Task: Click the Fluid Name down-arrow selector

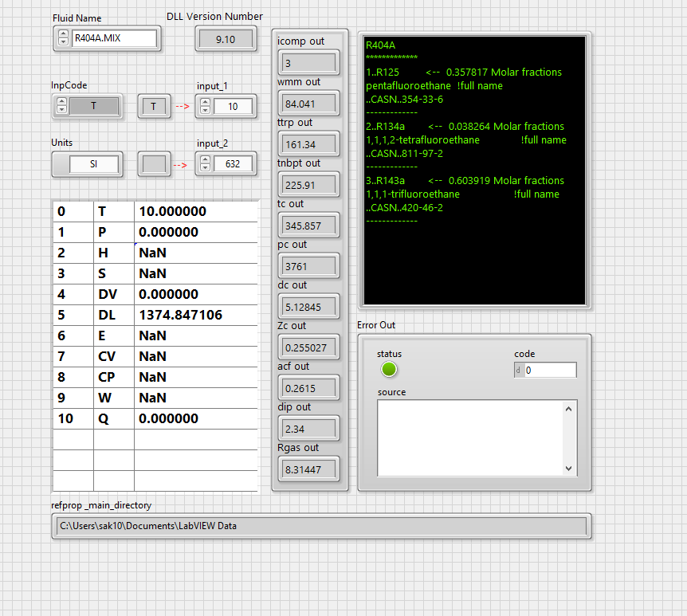Action: click(x=62, y=41)
